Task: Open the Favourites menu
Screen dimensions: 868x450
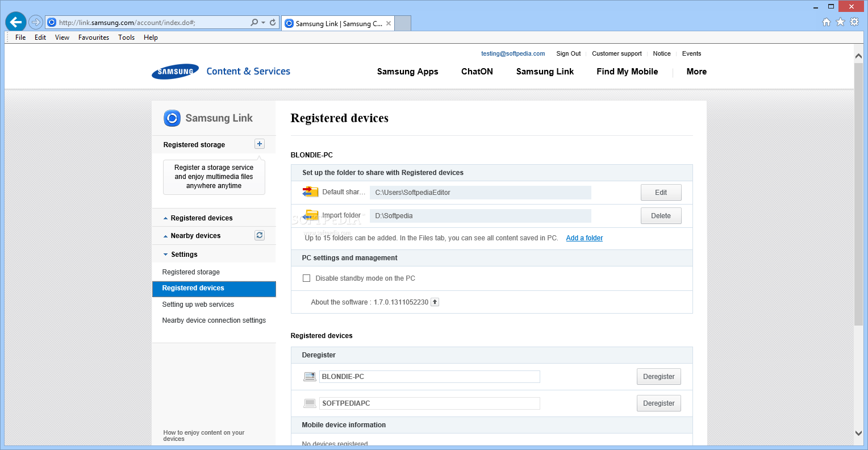Action: [94, 37]
